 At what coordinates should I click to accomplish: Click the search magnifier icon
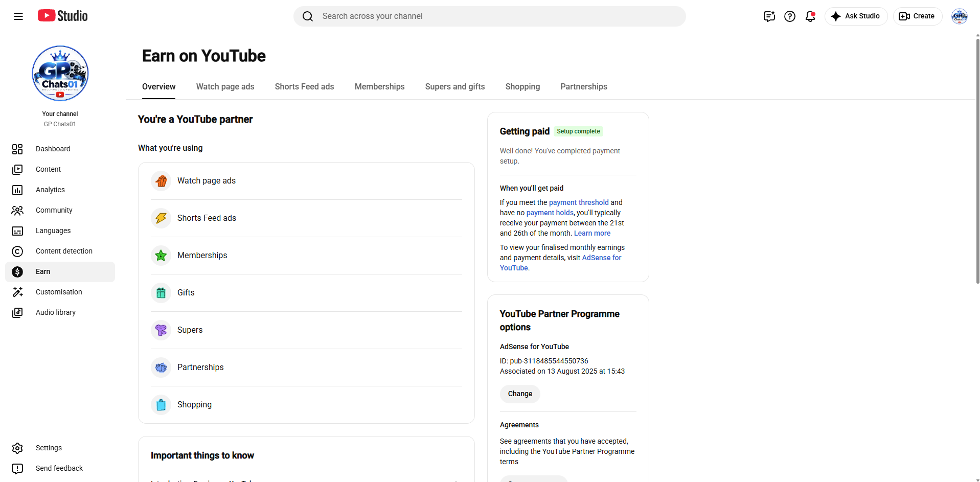pyautogui.click(x=308, y=16)
